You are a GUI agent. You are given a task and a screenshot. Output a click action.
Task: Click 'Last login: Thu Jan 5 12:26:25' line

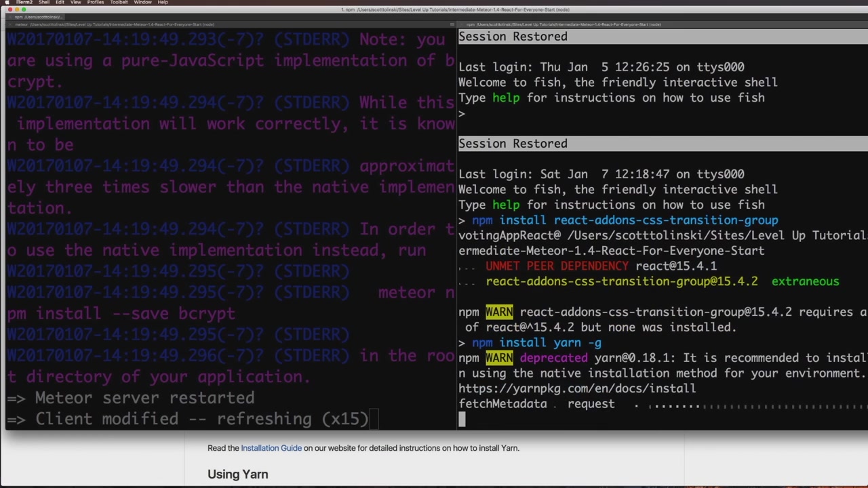601,67
